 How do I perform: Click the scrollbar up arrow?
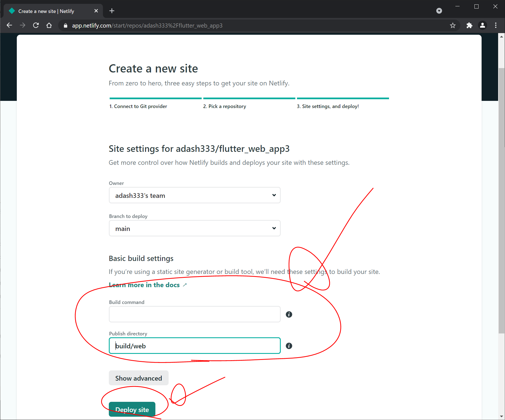click(501, 37)
